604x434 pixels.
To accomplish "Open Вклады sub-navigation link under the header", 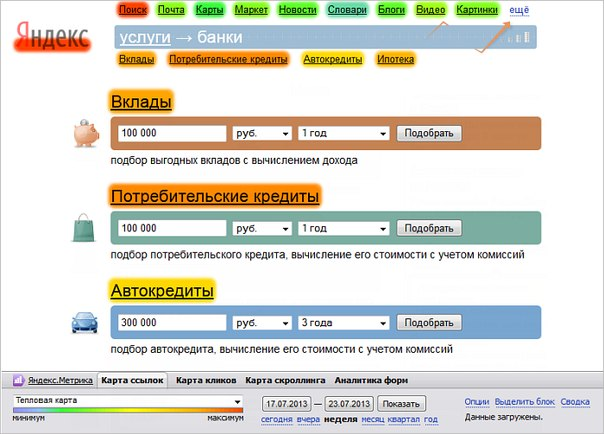I will tap(137, 59).
